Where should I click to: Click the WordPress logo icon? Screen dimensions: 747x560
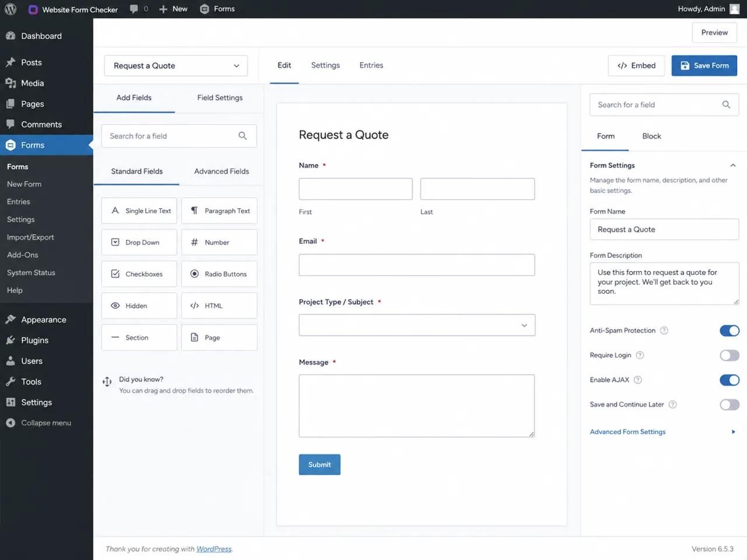click(11, 9)
